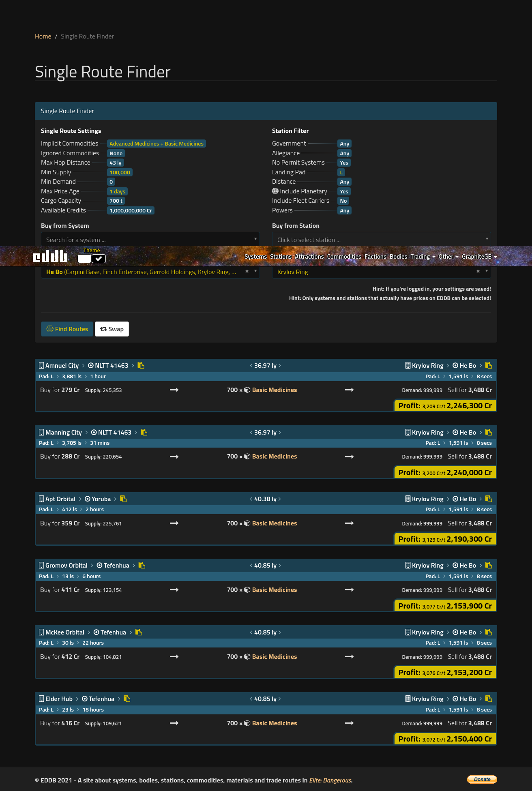Open Stations menu item

[281, 257]
